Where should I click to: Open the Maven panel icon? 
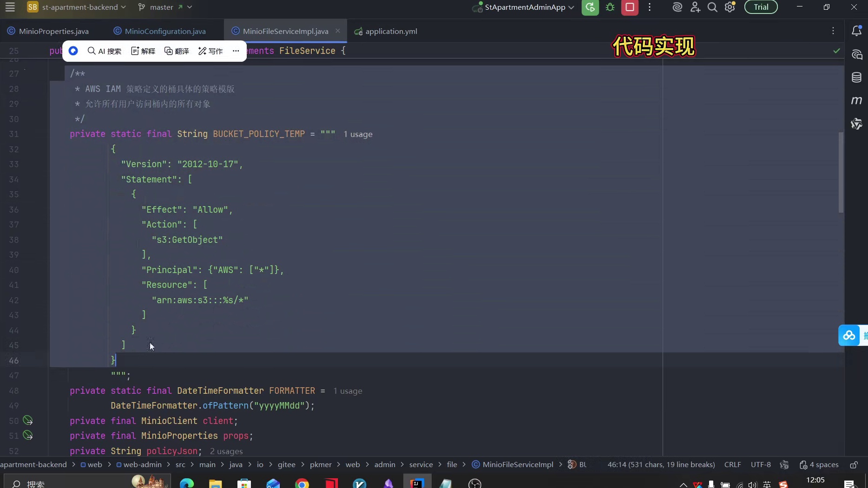857,100
